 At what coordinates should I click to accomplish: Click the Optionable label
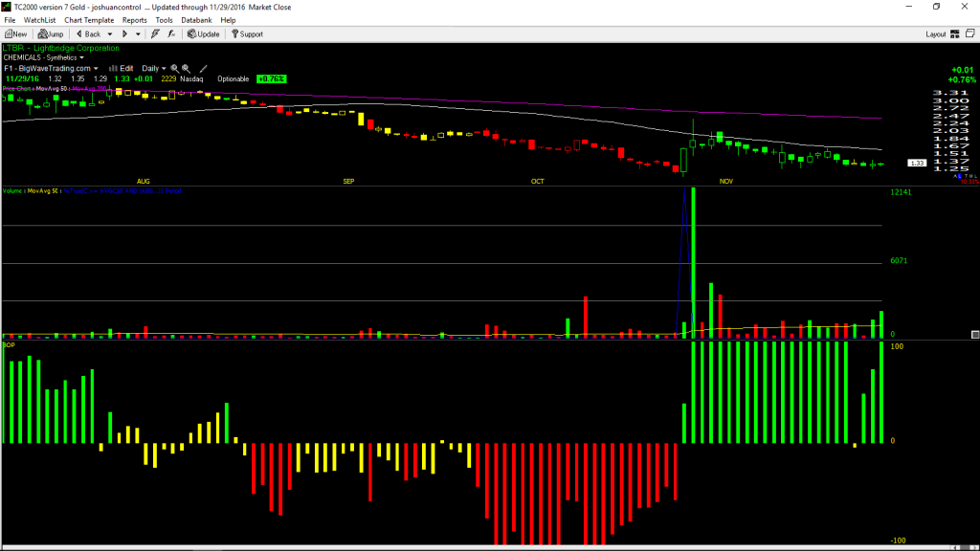[234, 79]
